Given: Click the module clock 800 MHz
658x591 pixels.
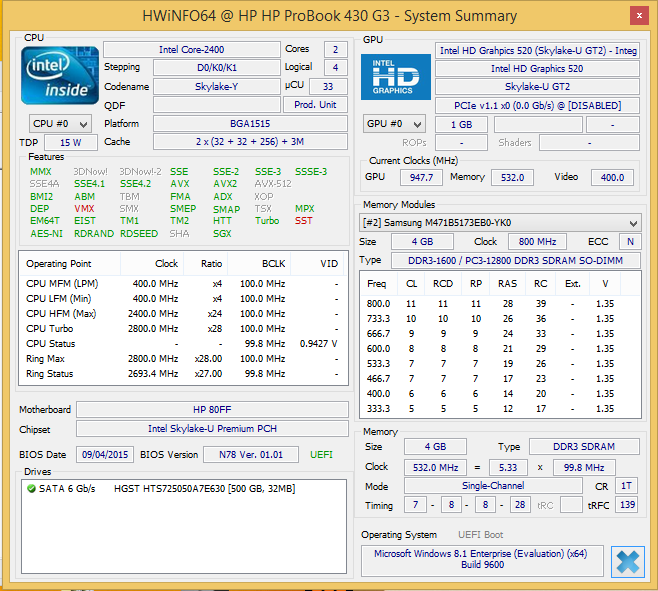Looking at the screenshot, I should pyautogui.click(x=537, y=242).
